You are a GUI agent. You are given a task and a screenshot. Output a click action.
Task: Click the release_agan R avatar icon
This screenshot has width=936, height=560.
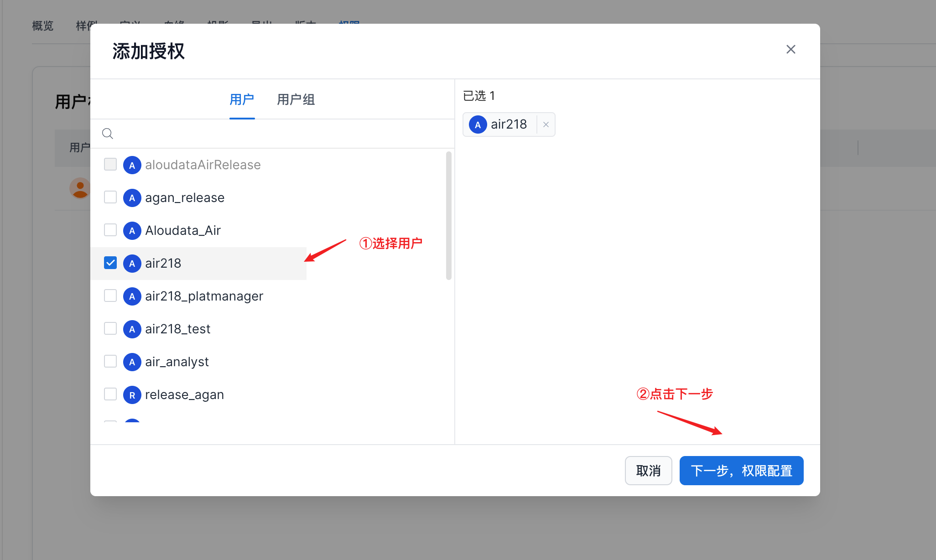click(132, 395)
